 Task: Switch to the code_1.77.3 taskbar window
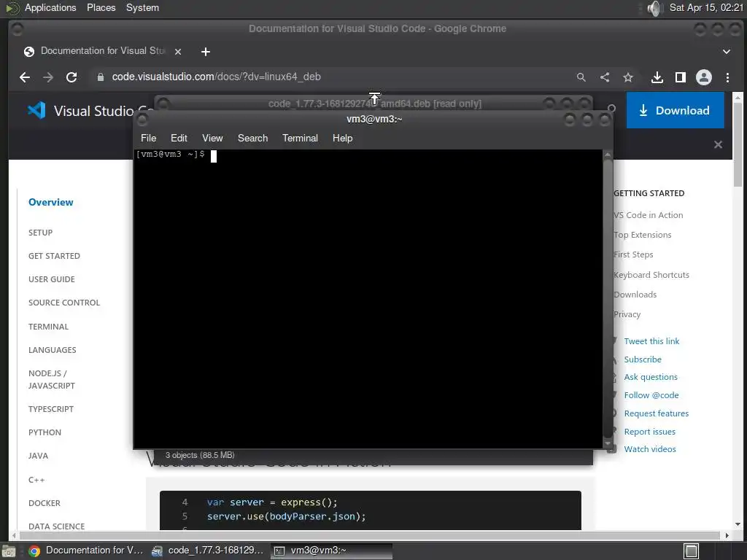pyautogui.click(x=207, y=551)
